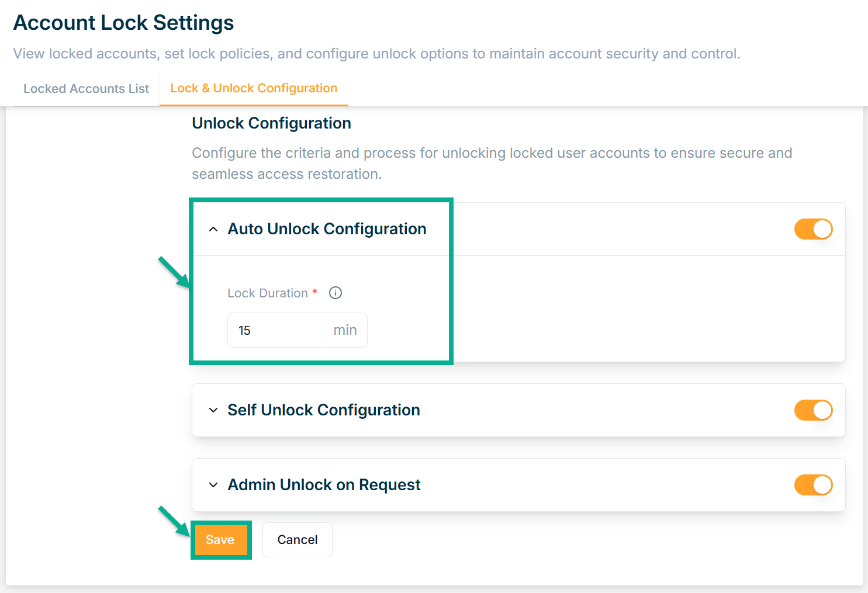Focus the Lock Duration input showing 15
Viewport: 868px width, 593px height.
click(276, 330)
